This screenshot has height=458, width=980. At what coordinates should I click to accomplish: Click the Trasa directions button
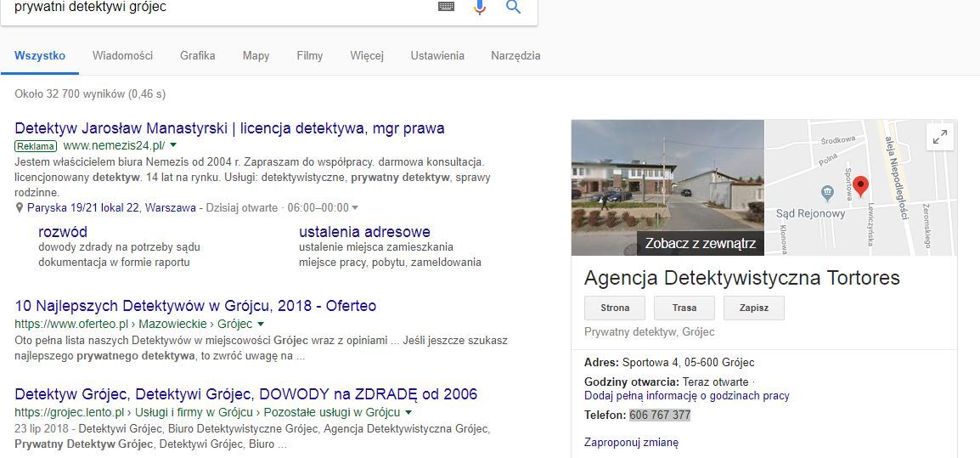(x=684, y=308)
